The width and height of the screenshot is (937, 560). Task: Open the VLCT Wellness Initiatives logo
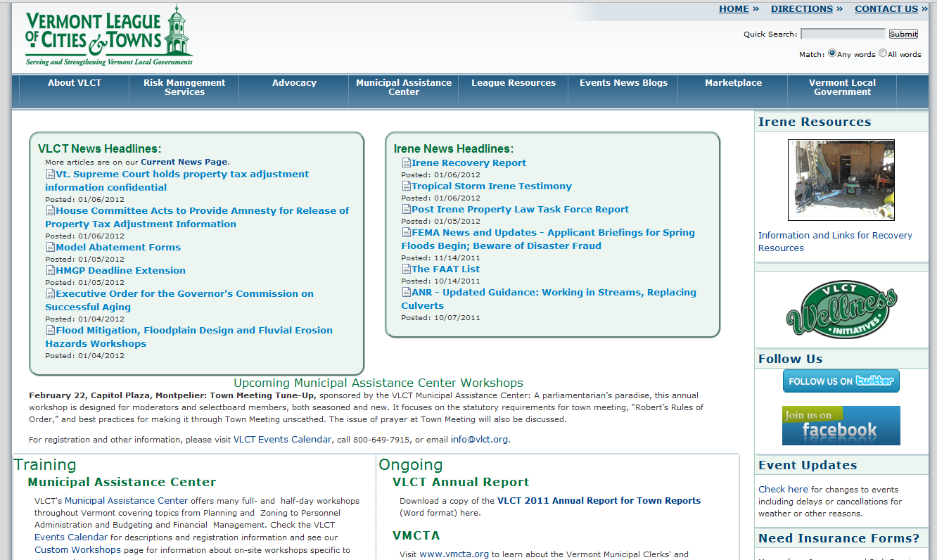pyautogui.click(x=841, y=310)
